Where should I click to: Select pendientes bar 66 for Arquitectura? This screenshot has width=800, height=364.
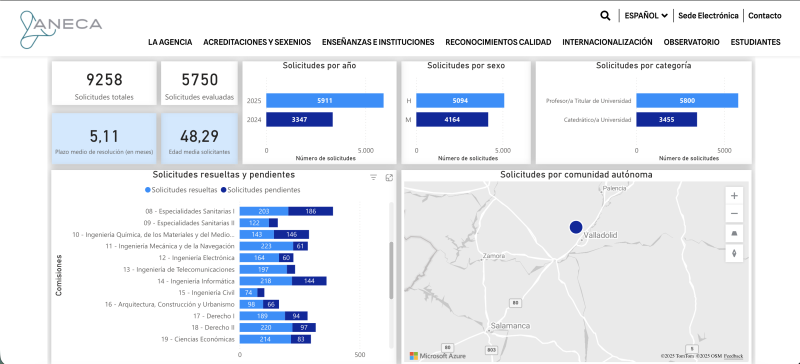pyautogui.click(x=271, y=304)
